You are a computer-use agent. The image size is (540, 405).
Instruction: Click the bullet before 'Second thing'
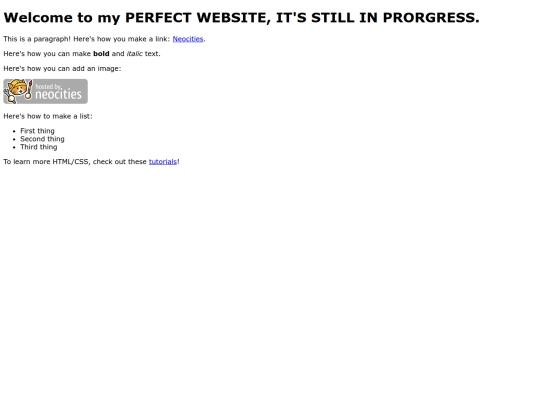click(x=14, y=139)
